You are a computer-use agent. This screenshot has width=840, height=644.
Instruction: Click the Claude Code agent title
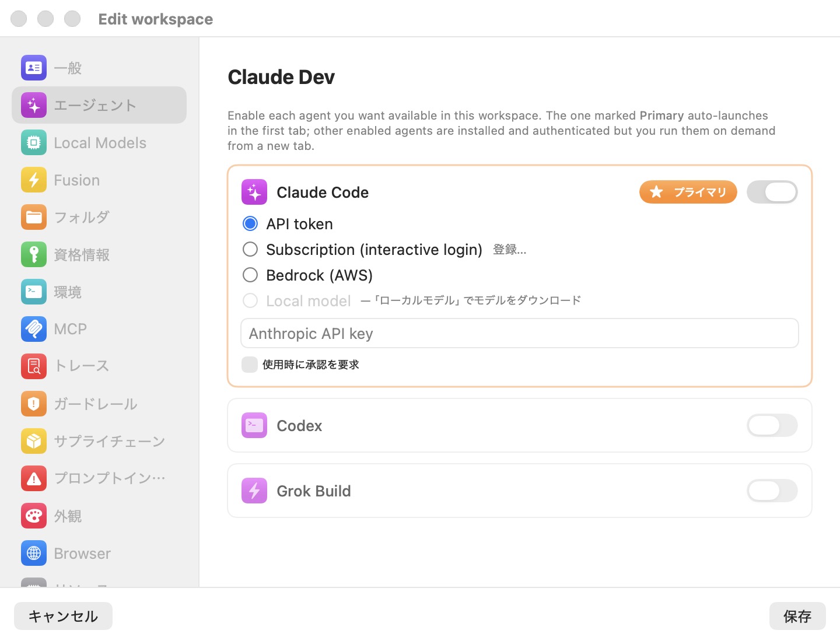[323, 192]
